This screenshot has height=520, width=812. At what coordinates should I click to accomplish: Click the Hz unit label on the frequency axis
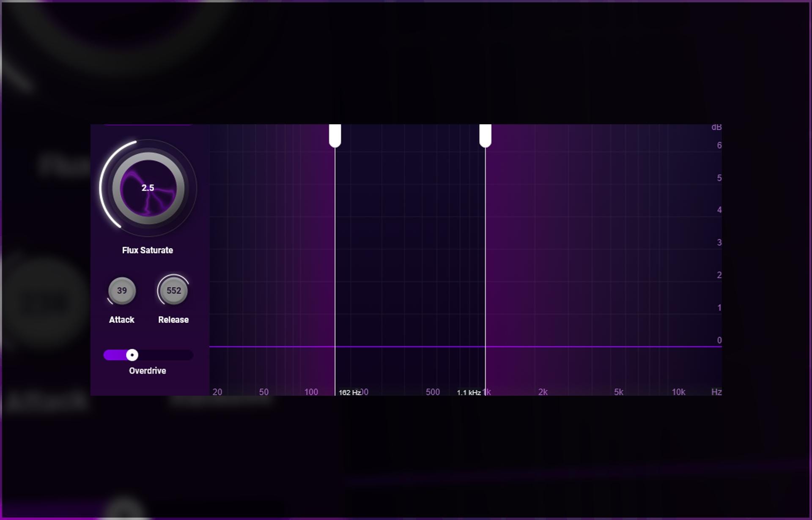pos(716,392)
